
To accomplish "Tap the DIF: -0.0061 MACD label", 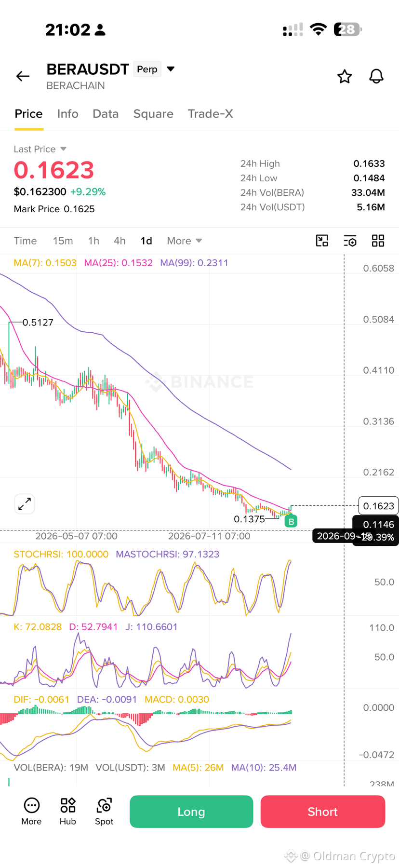I will [41, 699].
